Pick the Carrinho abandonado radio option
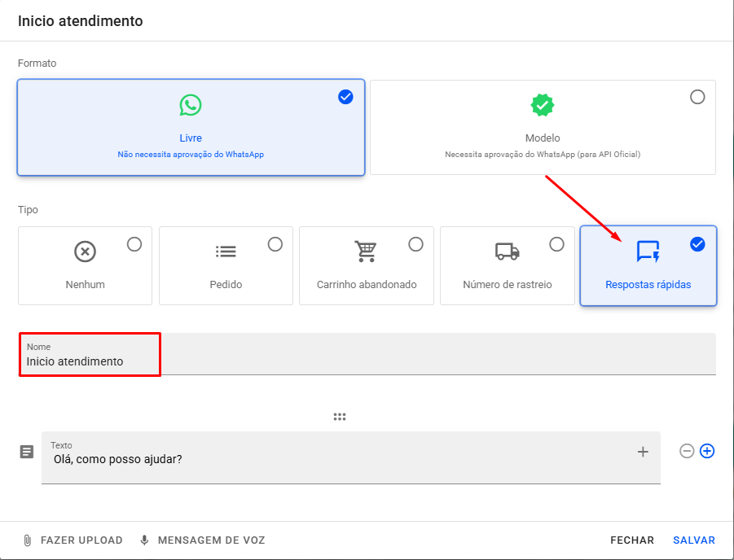 click(415, 244)
